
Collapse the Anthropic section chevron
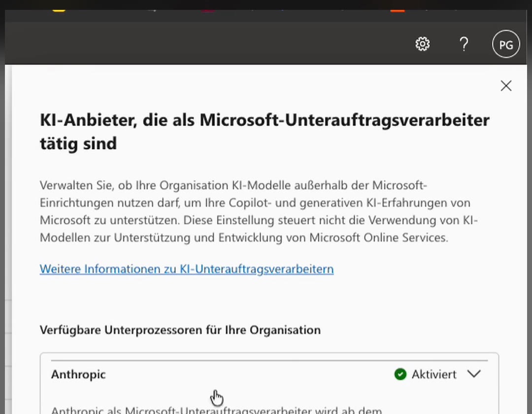point(474,374)
